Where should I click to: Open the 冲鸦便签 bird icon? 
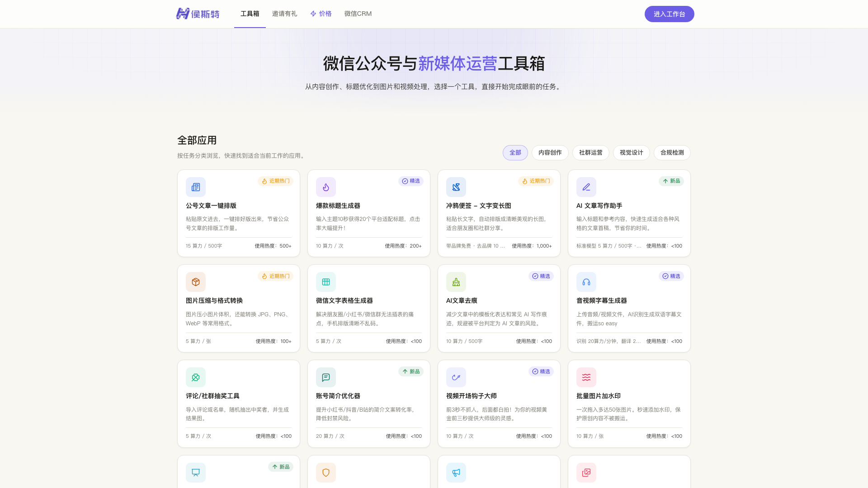tap(456, 187)
